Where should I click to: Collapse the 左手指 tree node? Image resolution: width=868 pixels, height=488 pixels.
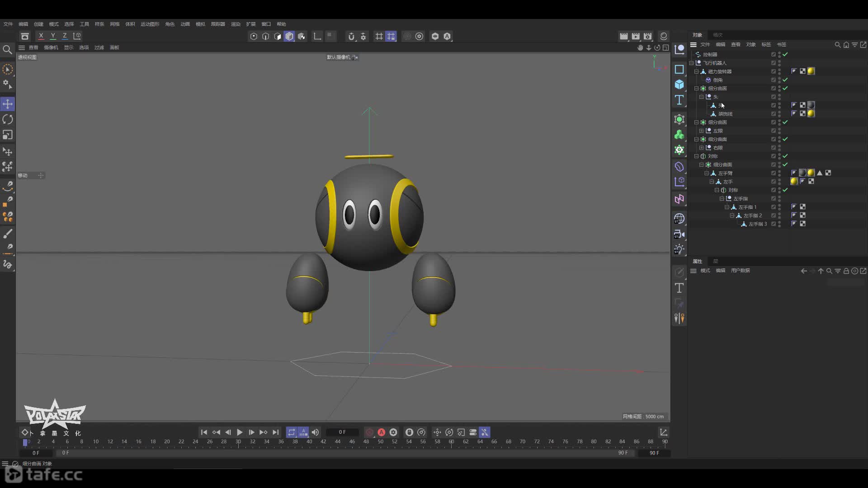pos(722,198)
